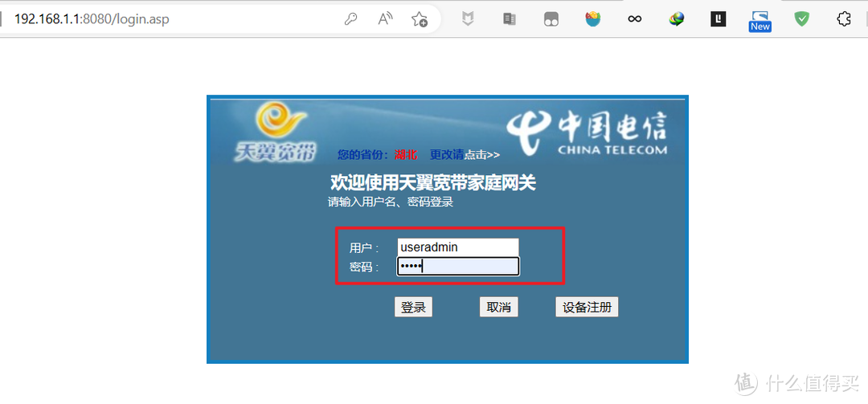Click the dark mask extension icon
This screenshot has height=404, width=868.
(551, 19)
